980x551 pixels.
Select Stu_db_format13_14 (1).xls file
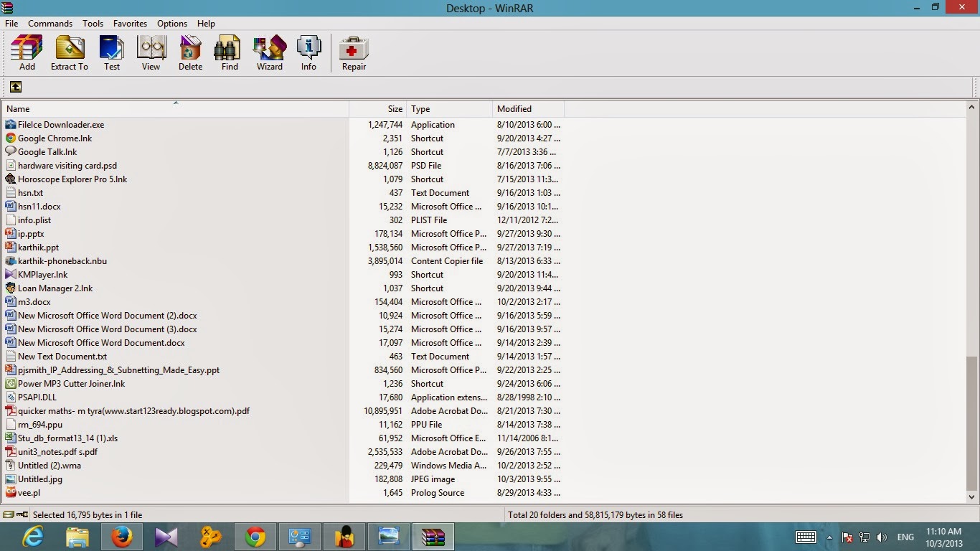[x=68, y=438]
